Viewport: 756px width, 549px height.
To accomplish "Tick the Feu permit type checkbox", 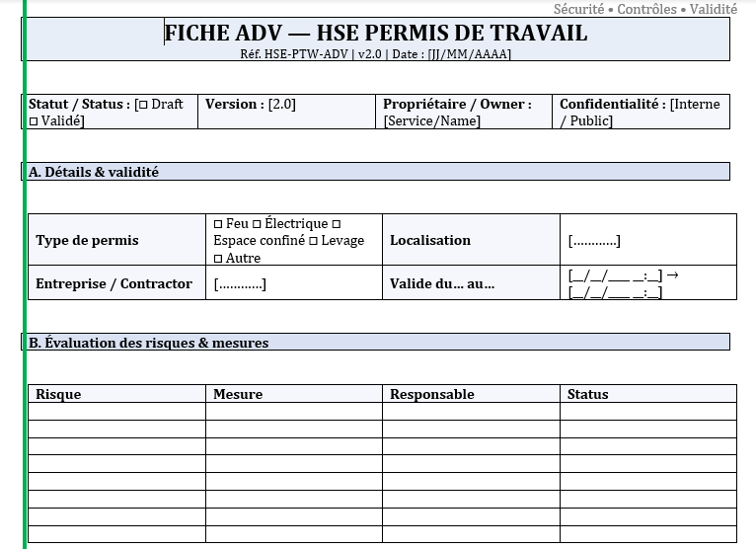I will click(218, 224).
